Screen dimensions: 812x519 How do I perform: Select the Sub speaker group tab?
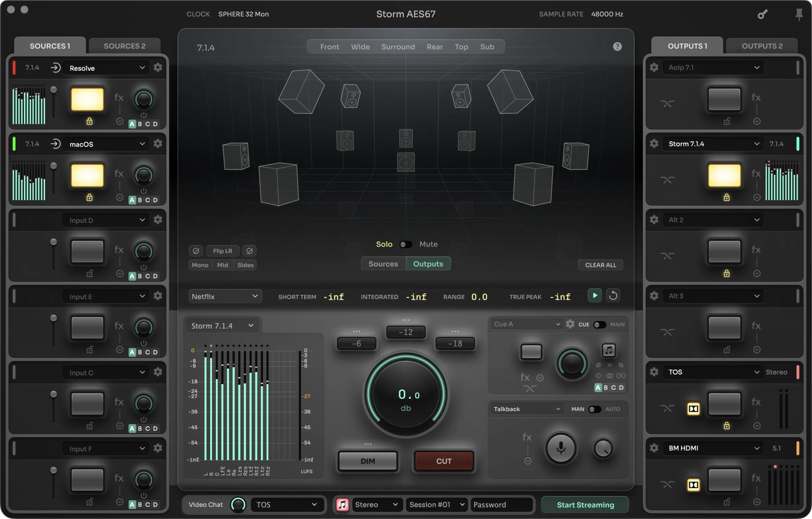pos(487,47)
